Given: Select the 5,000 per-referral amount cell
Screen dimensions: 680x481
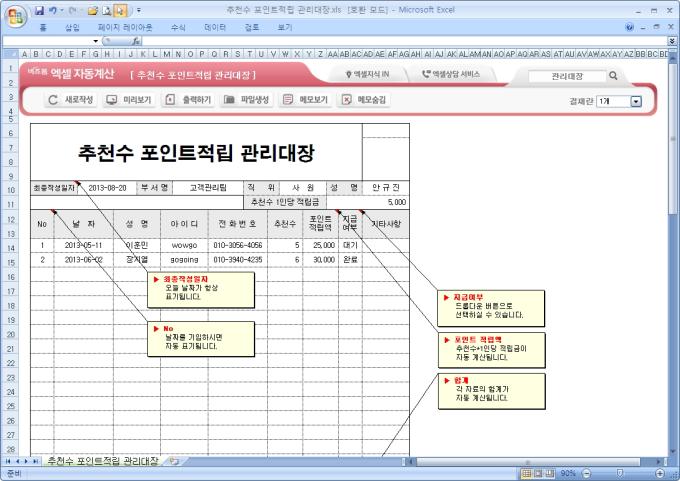Looking at the screenshot, I should [x=368, y=202].
